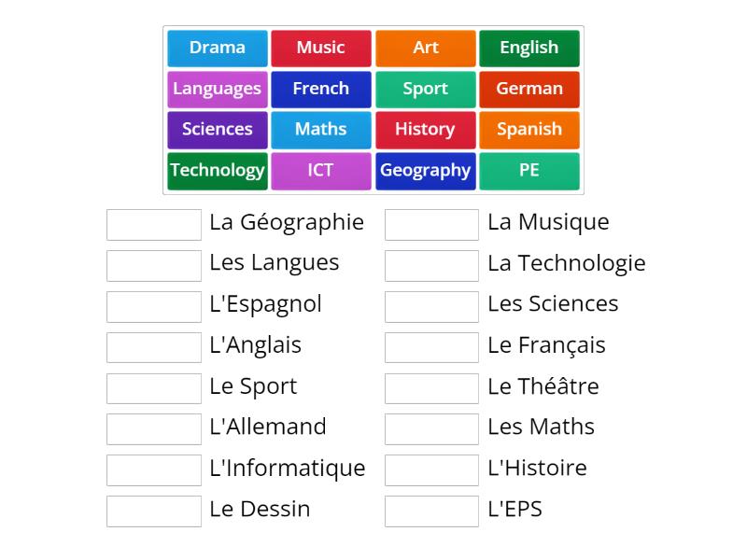Click the blue Drama tile
The height and width of the screenshot is (560, 747).
218,48
